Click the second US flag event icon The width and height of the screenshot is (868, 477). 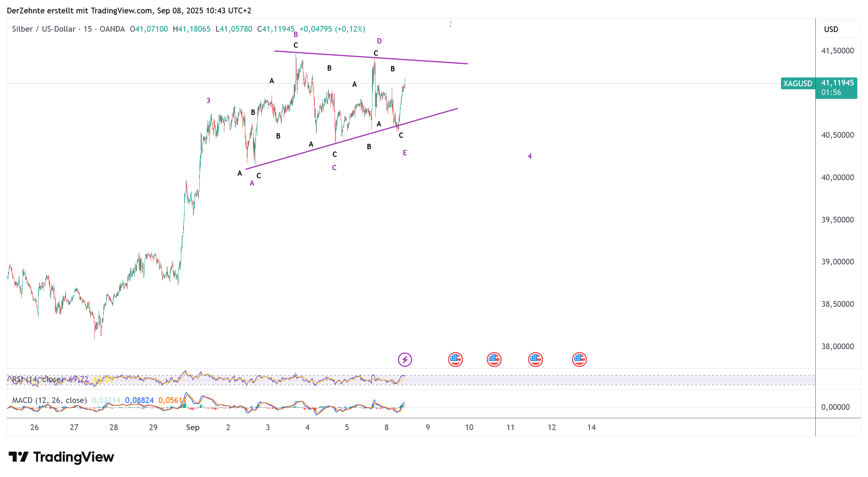point(494,359)
